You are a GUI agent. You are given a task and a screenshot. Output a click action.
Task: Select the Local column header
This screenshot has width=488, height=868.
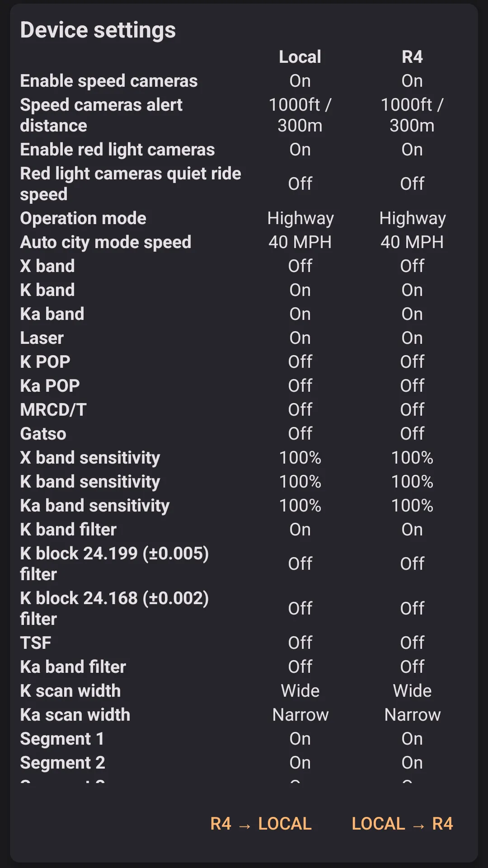tap(300, 57)
